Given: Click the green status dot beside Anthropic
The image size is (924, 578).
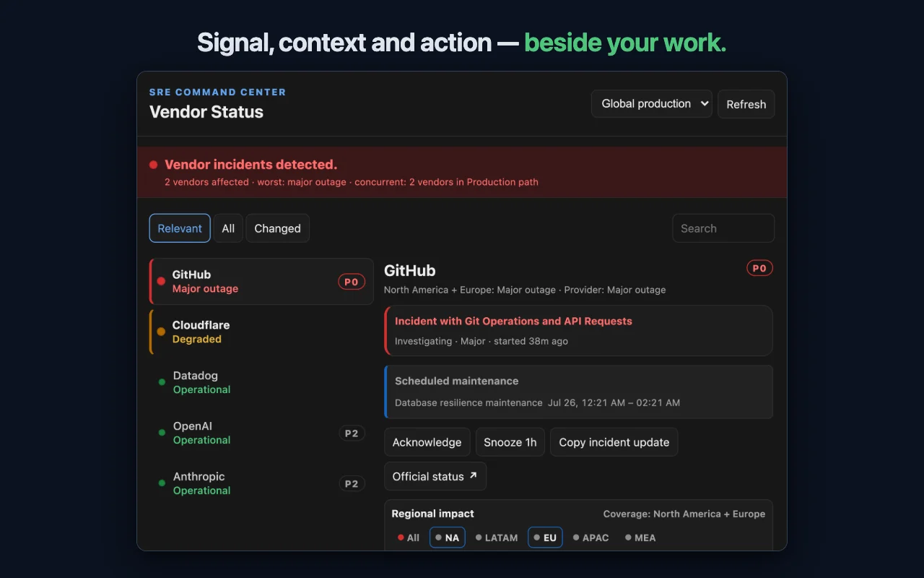Looking at the screenshot, I should pos(162,483).
